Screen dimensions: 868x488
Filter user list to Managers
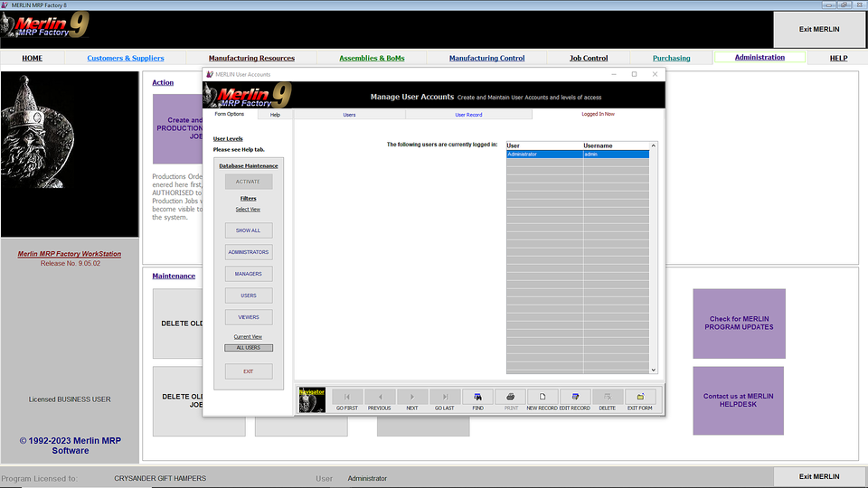click(x=249, y=274)
